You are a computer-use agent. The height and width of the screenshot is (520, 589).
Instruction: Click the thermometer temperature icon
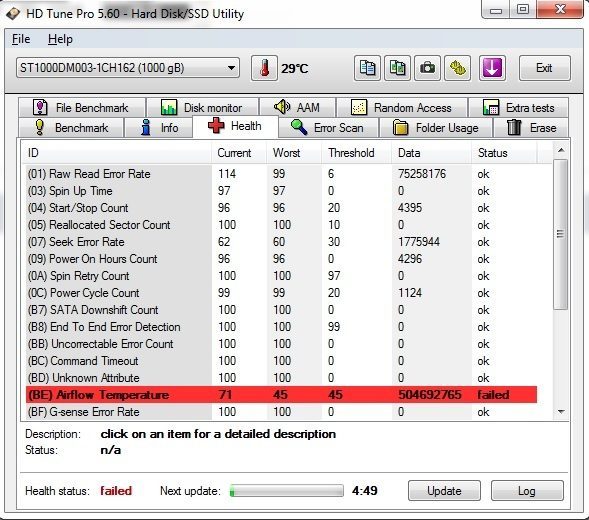pos(264,68)
